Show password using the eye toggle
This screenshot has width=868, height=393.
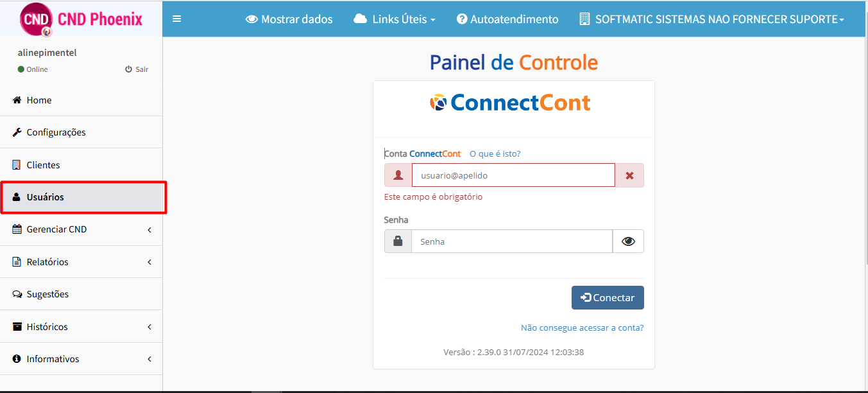tap(628, 241)
